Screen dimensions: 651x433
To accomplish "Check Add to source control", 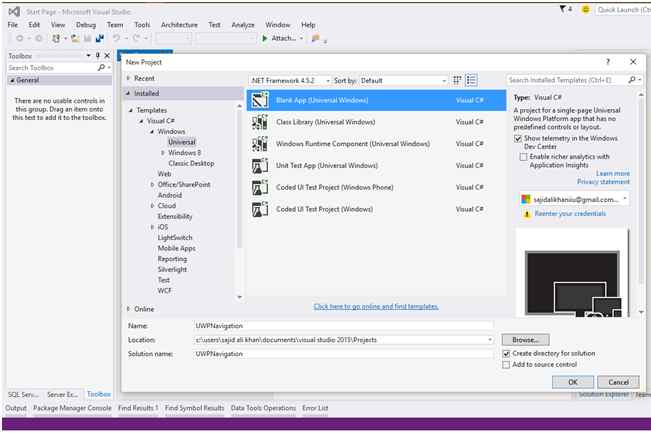I will click(507, 364).
